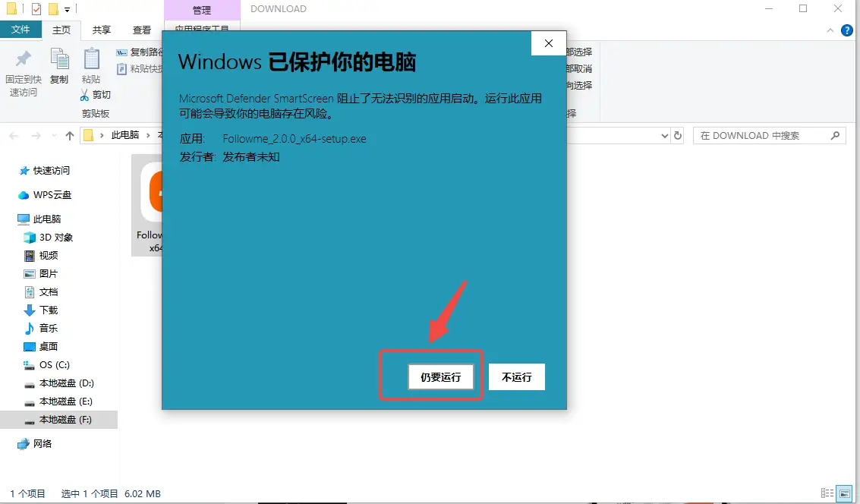Open recent locations dropdown arrow
860x504 pixels.
click(54, 136)
